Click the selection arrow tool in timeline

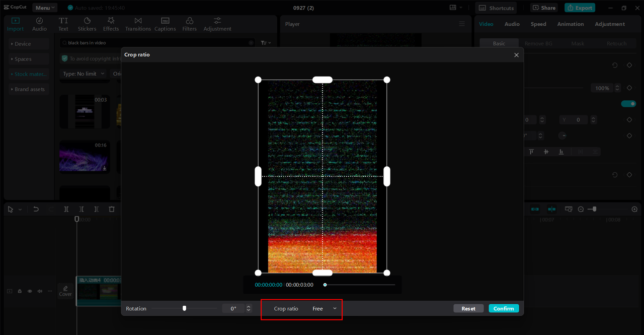pos(11,209)
